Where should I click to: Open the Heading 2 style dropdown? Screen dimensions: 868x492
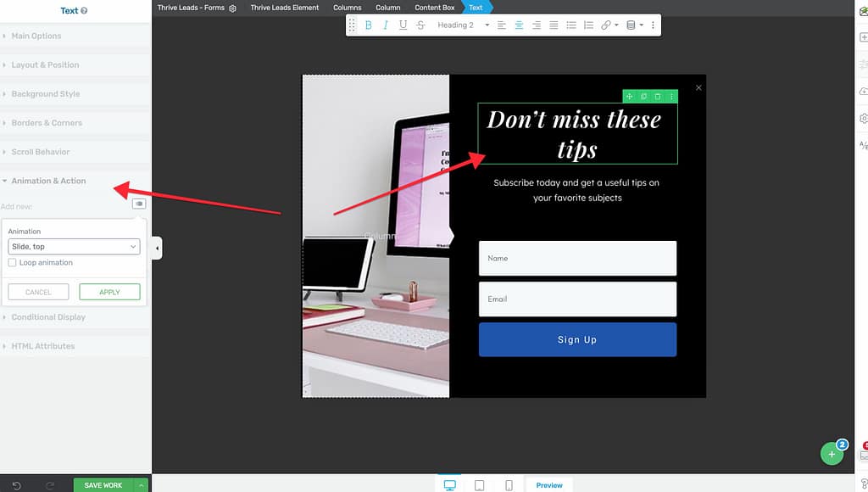tap(463, 25)
